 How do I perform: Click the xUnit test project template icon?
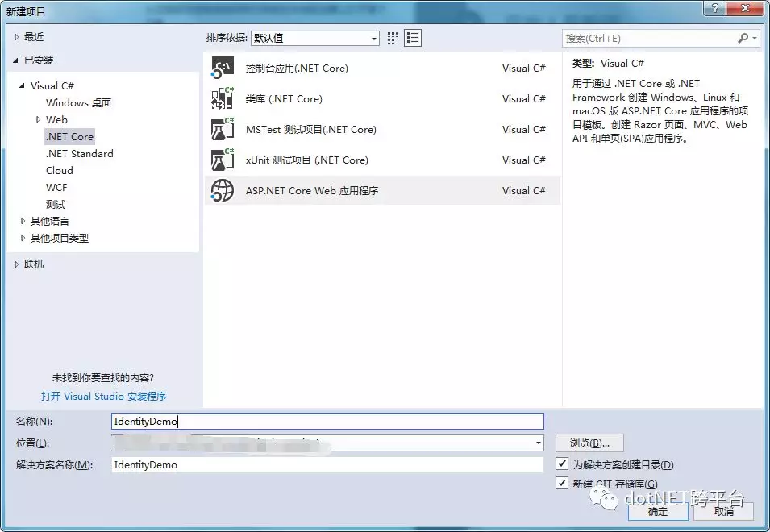222,160
